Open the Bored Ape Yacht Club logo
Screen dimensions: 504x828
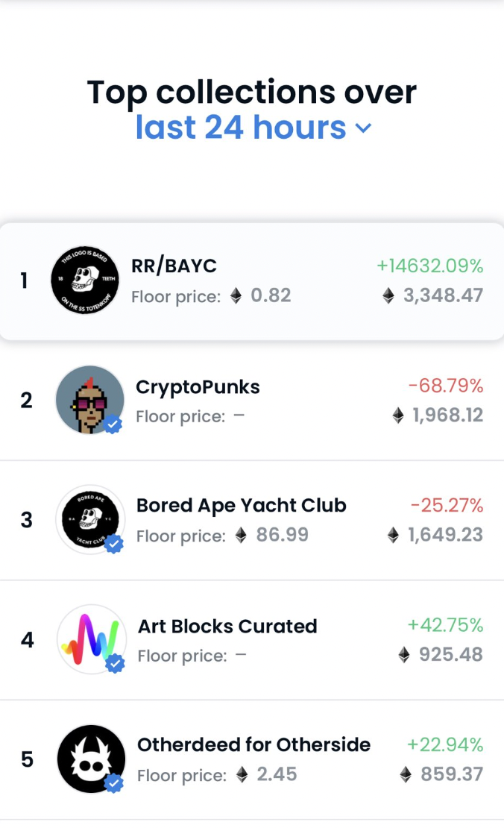(90, 519)
